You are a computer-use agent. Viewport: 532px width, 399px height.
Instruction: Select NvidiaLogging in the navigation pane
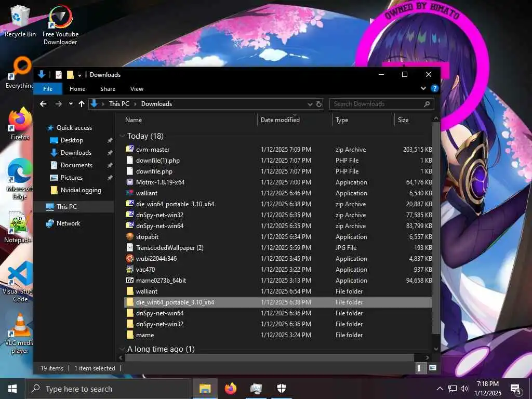pos(81,190)
